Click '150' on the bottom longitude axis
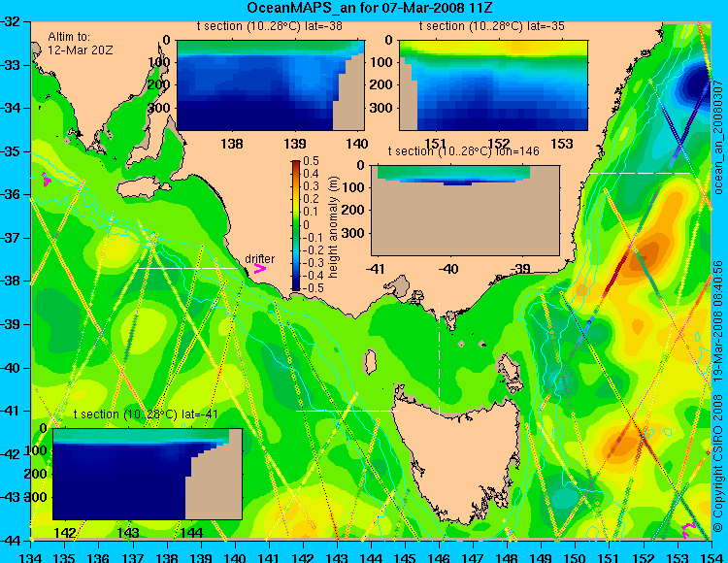The height and width of the screenshot is (563, 728). point(575,557)
